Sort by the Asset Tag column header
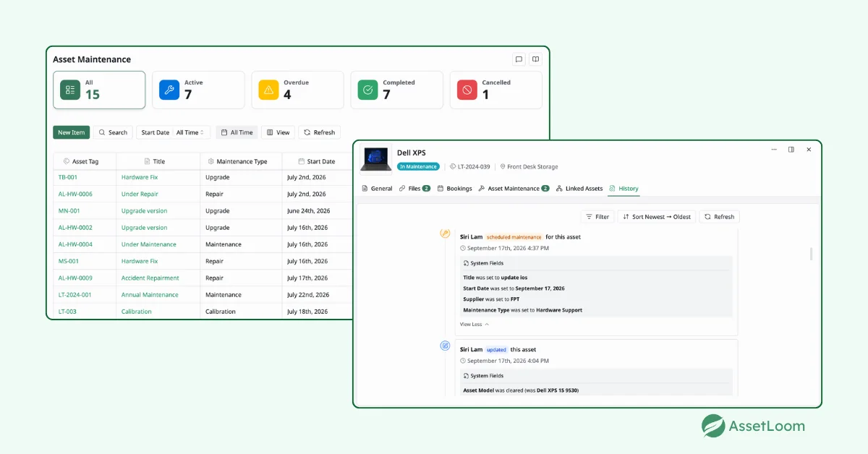868x454 pixels. pos(85,161)
